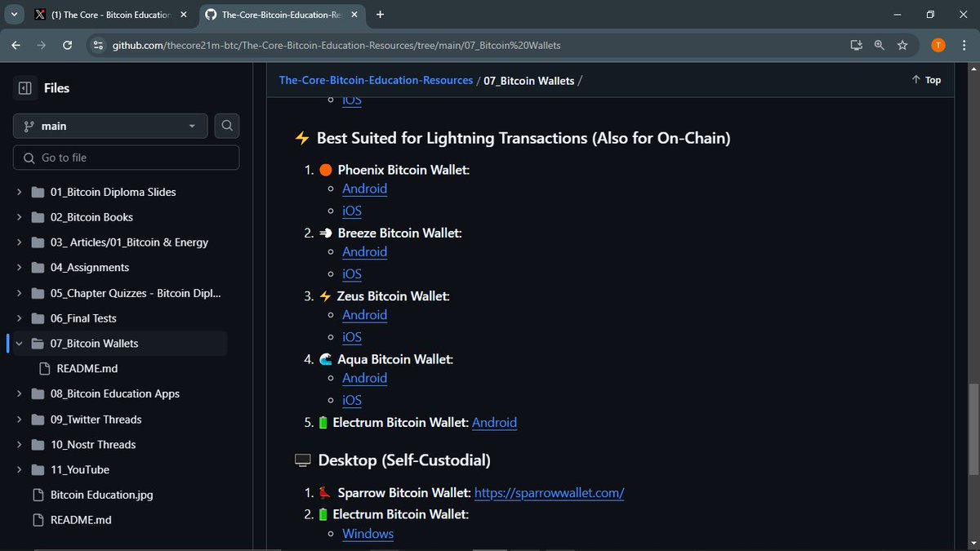Image resolution: width=980 pixels, height=551 pixels.
Task: Click the install app icon in address bar
Action: click(856, 46)
